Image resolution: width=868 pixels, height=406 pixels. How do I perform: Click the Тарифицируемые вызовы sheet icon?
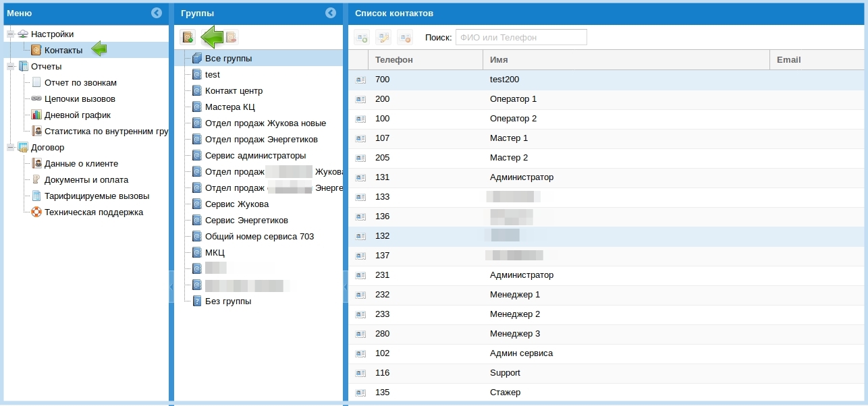point(36,196)
